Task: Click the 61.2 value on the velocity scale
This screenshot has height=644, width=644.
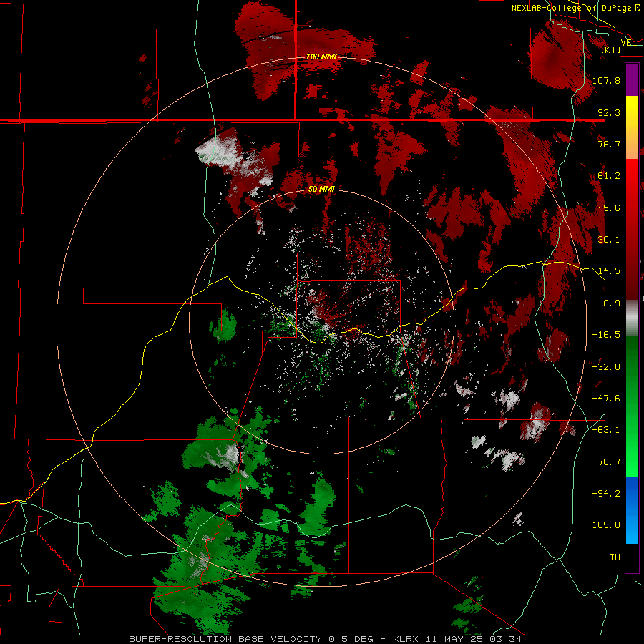Action: (609, 176)
